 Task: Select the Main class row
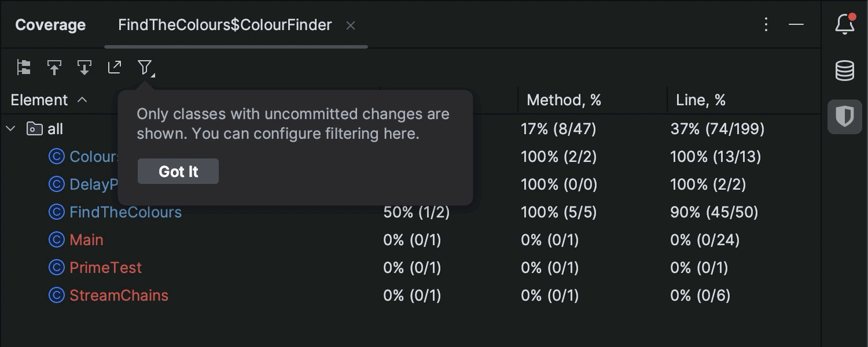click(x=86, y=240)
